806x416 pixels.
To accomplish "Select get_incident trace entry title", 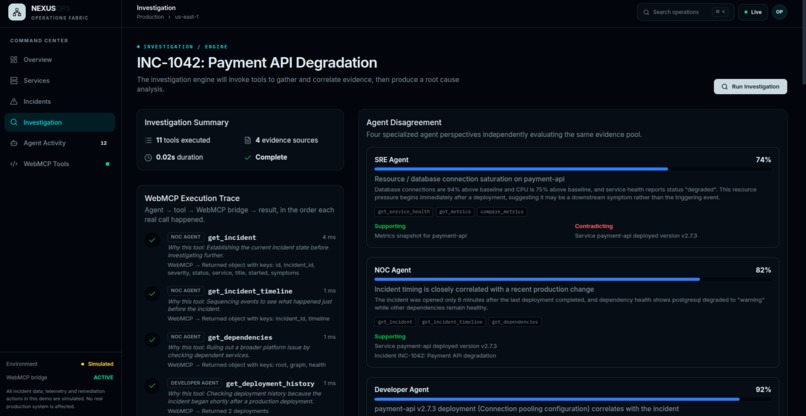I will click(x=232, y=238).
